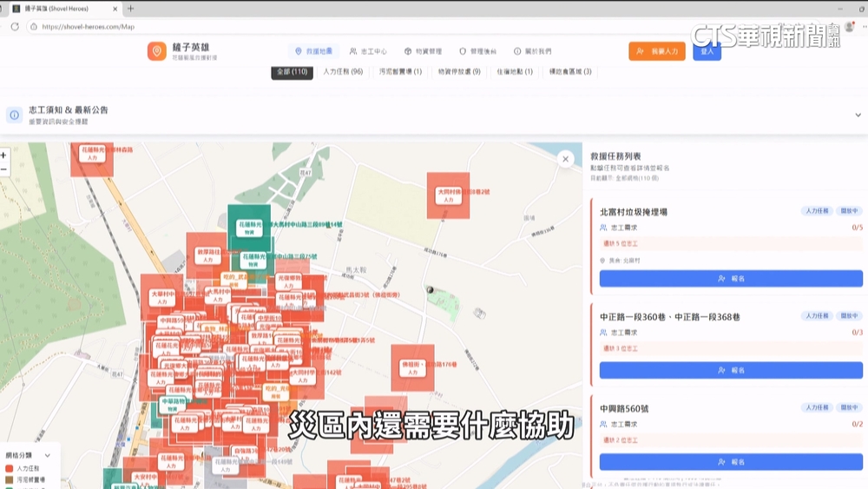Filter by 人力任務 (96)

click(x=343, y=71)
